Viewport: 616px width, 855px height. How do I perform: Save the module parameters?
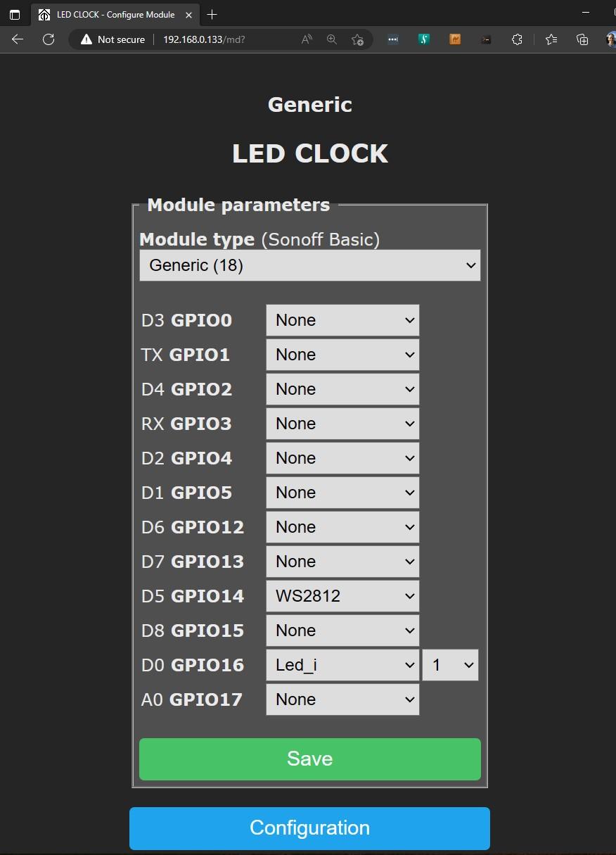[309, 759]
